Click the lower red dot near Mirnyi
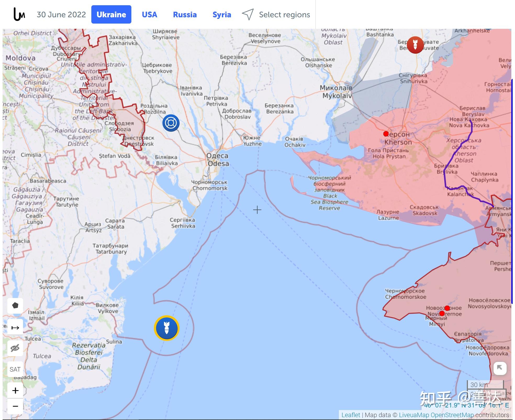 442,313
